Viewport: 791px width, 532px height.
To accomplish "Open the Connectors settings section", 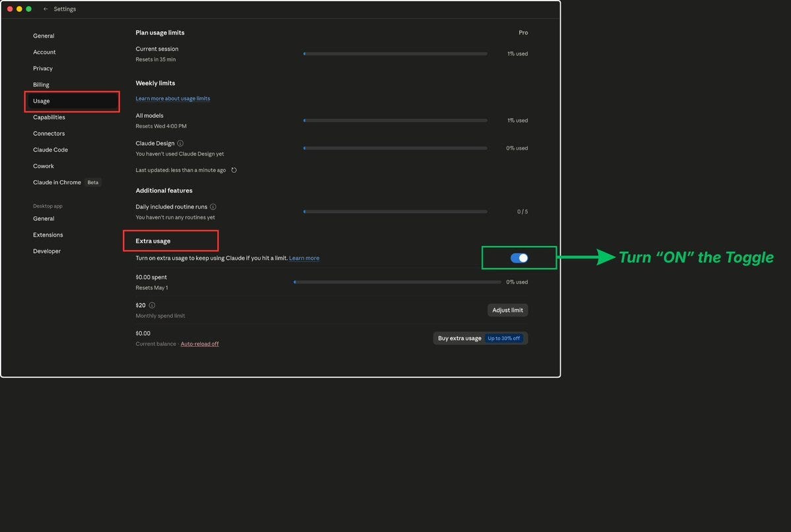I will (49, 133).
